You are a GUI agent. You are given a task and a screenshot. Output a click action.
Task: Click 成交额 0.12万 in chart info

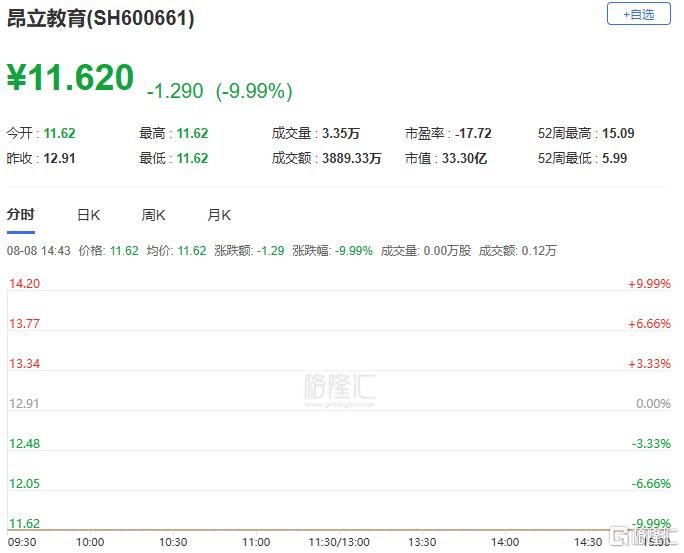(539, 251)
